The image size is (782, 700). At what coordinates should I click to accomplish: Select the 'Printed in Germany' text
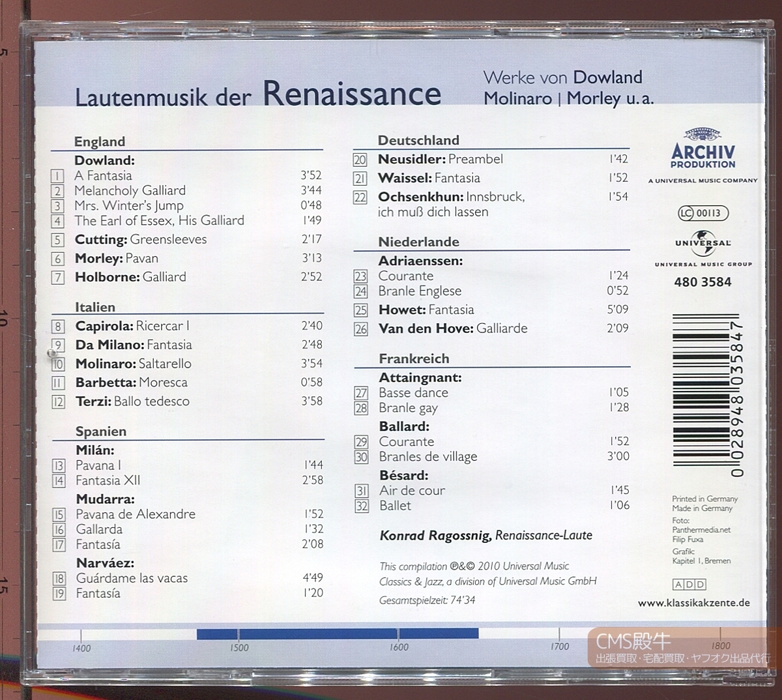pos(705,499)
